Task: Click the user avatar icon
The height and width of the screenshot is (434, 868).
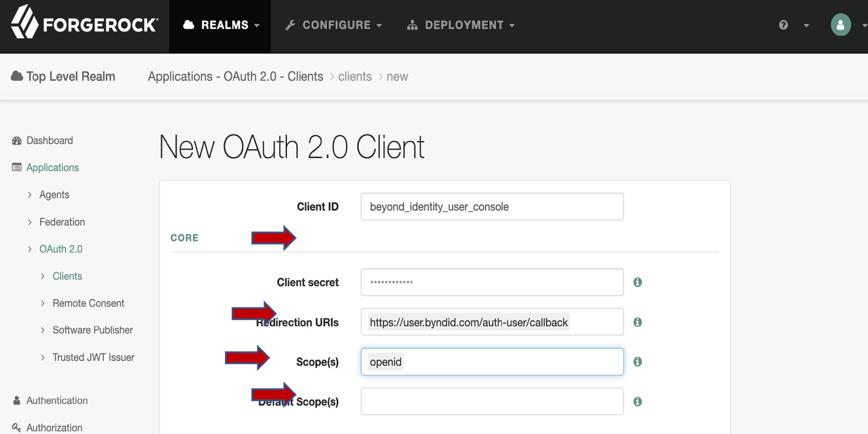Action: point(840,25)
